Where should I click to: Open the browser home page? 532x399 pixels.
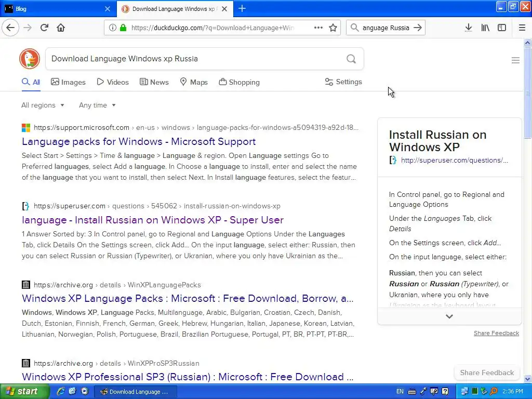tap(61, 28)
